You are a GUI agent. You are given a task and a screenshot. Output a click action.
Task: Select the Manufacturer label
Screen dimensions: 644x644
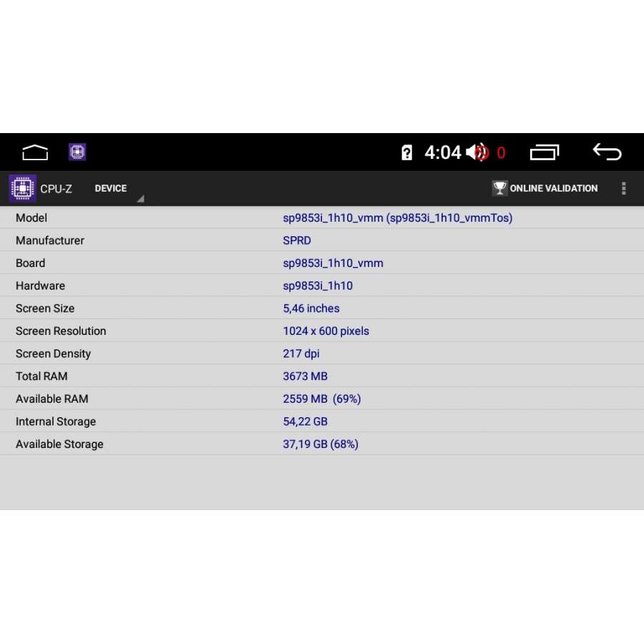(49, 240)
